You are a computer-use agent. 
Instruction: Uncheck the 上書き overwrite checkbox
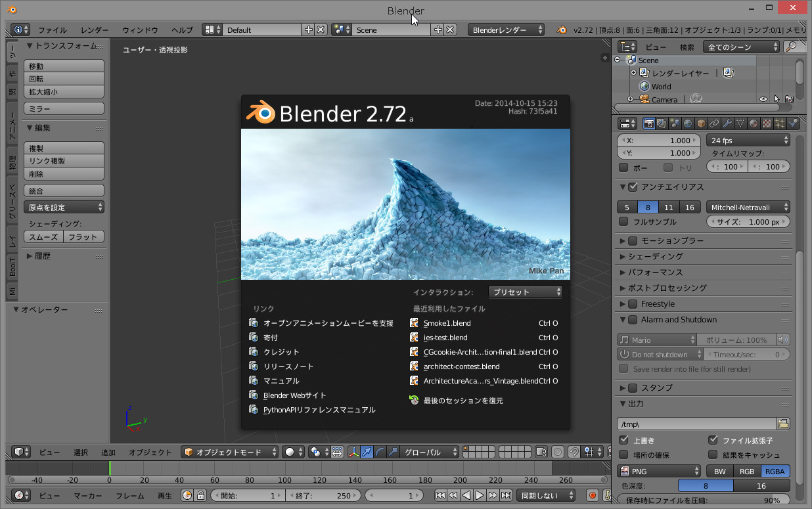pyautogui.click(x=624, y=440)
